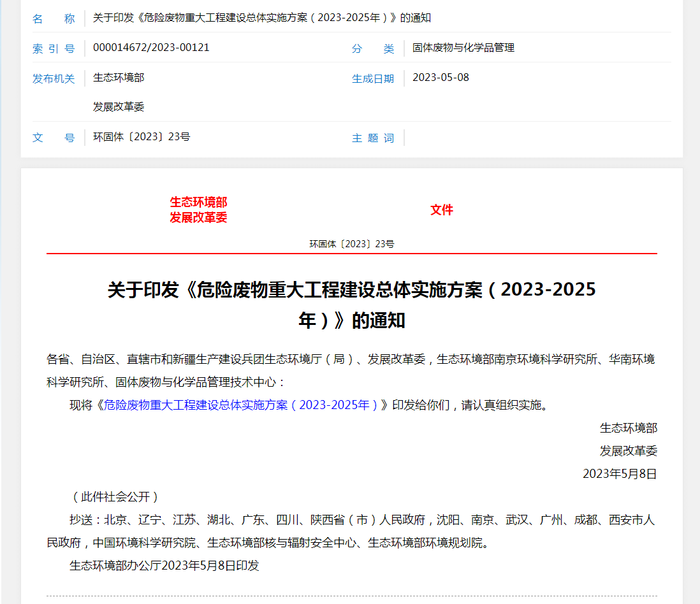Screen dimensions: 700x604
Task: Select index number 000014672/2023-00121
Action: 151,48
